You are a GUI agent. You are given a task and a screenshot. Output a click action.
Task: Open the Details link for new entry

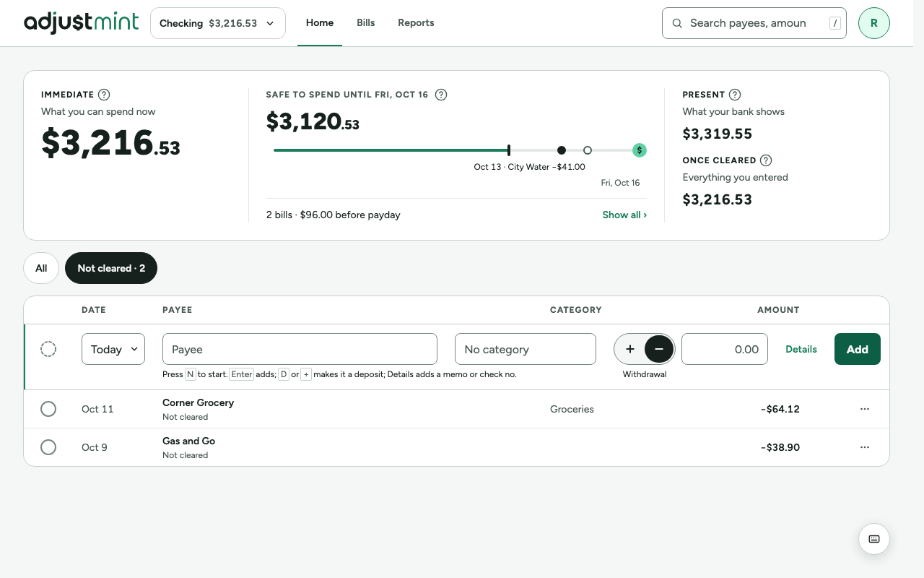tap(801, 349)
